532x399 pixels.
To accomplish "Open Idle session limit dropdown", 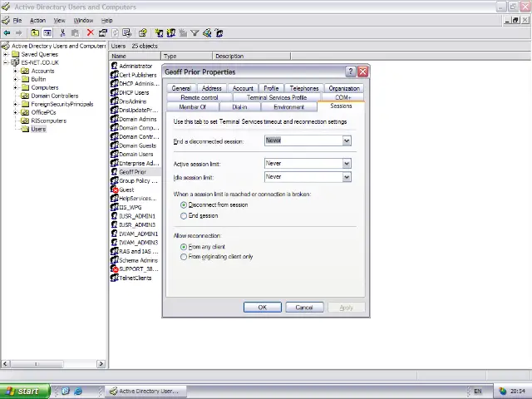I will (x=347, y=177).
